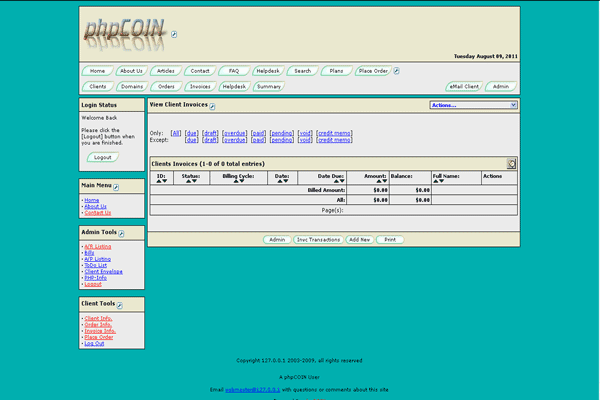Open Contact Us link in Main Menu

pos(98,213)
